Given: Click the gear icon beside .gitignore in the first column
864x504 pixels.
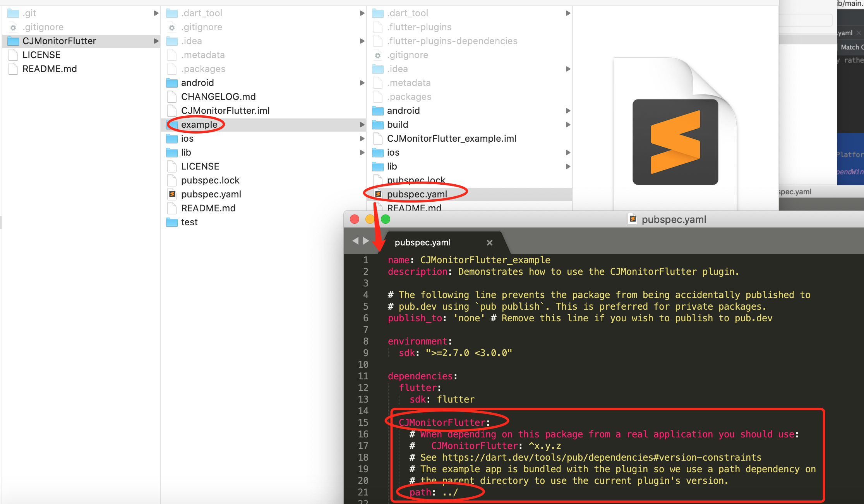Looking at the screenshot, I should 13,27.
